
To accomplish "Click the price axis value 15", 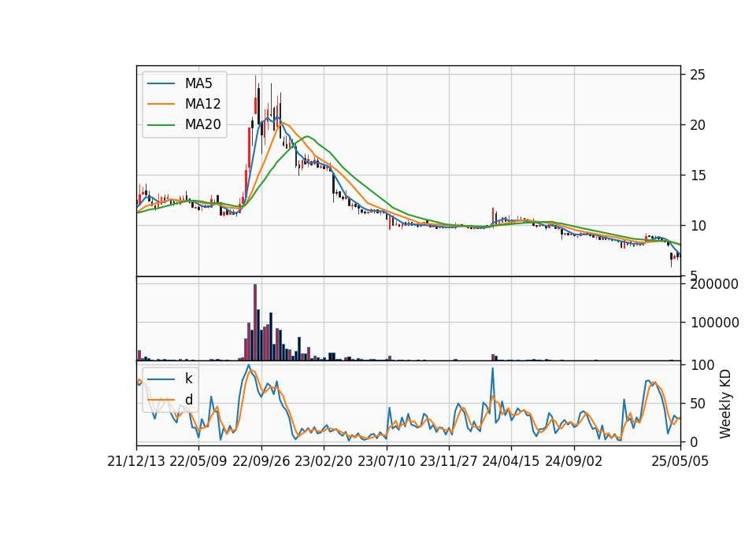I will [698, 175].
